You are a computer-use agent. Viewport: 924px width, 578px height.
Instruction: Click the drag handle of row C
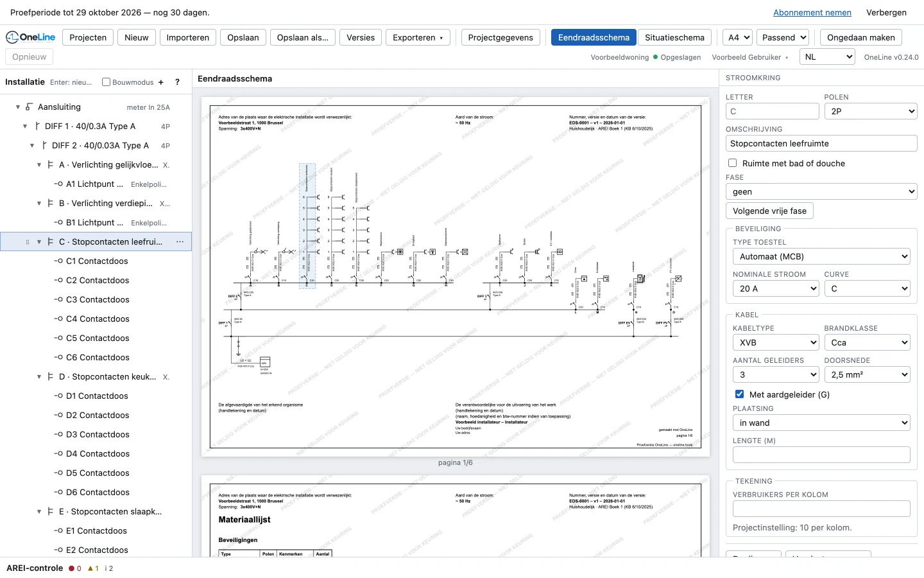[27, 242]
